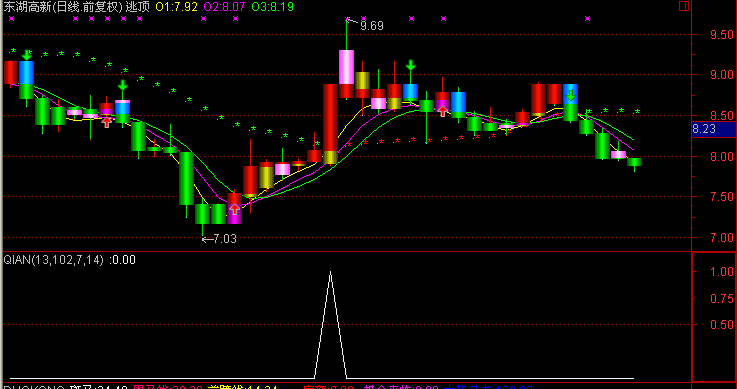Click the last magenta x marker at top-right
Screen dimensions: 737x389
[x=588, y=19]
